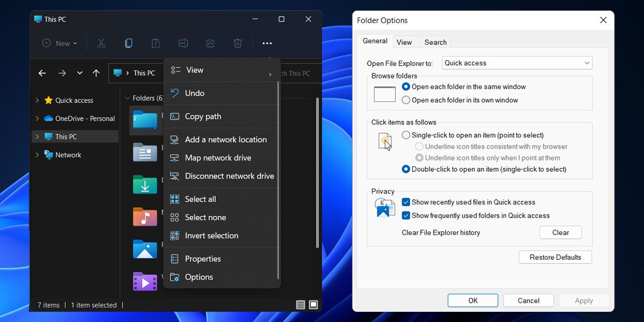Select Map network drive from the context menu
The image size is (644, 322).
(218, 157)
